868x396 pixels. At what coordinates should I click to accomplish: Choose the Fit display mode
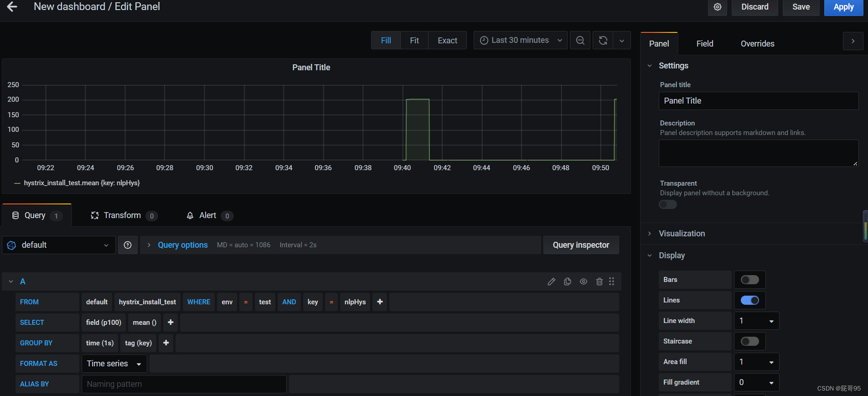click(x=414, y=41)
